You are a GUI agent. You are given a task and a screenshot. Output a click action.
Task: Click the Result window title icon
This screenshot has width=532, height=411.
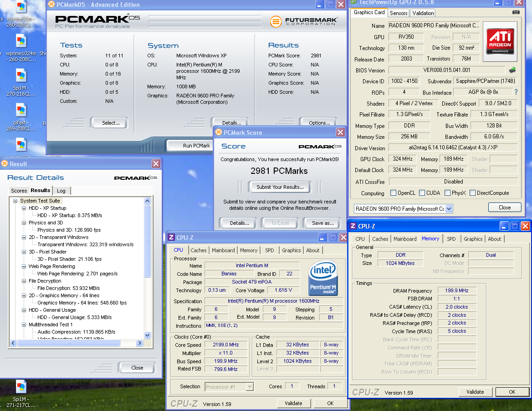[x=5, y=163]
